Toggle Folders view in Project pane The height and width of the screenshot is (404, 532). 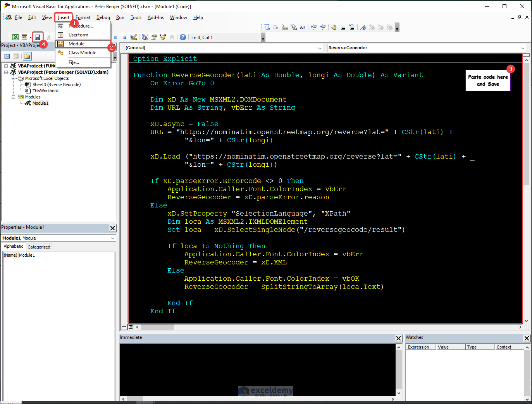pyautogui.click(x=27, y=56)
